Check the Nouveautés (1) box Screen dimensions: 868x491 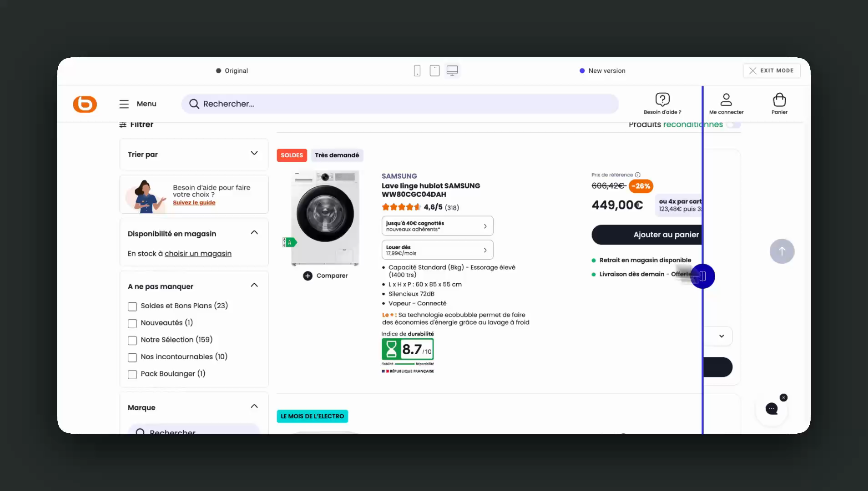(132, 323)
